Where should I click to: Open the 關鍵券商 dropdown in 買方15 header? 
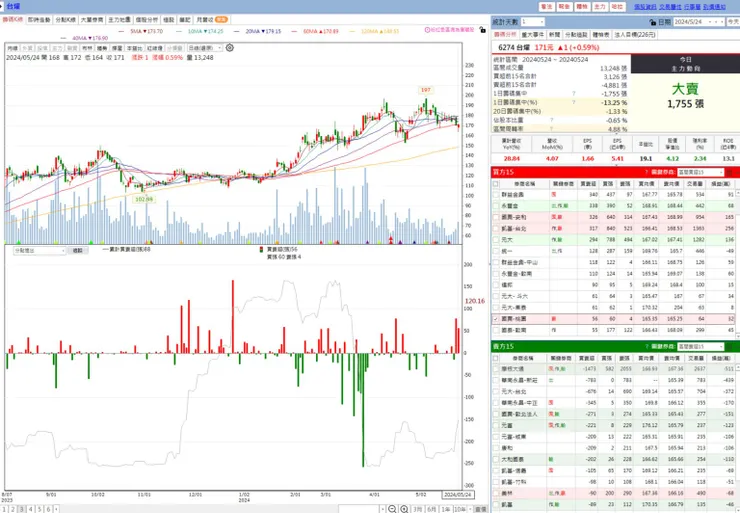point(700,172)
